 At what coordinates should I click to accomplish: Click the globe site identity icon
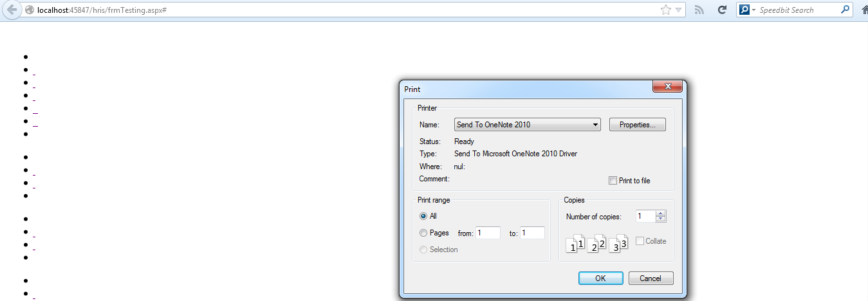tap(30, 10)
